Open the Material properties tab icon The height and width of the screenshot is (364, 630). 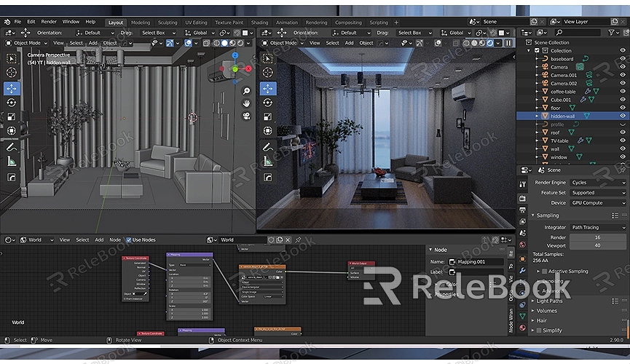coord(522,328)
